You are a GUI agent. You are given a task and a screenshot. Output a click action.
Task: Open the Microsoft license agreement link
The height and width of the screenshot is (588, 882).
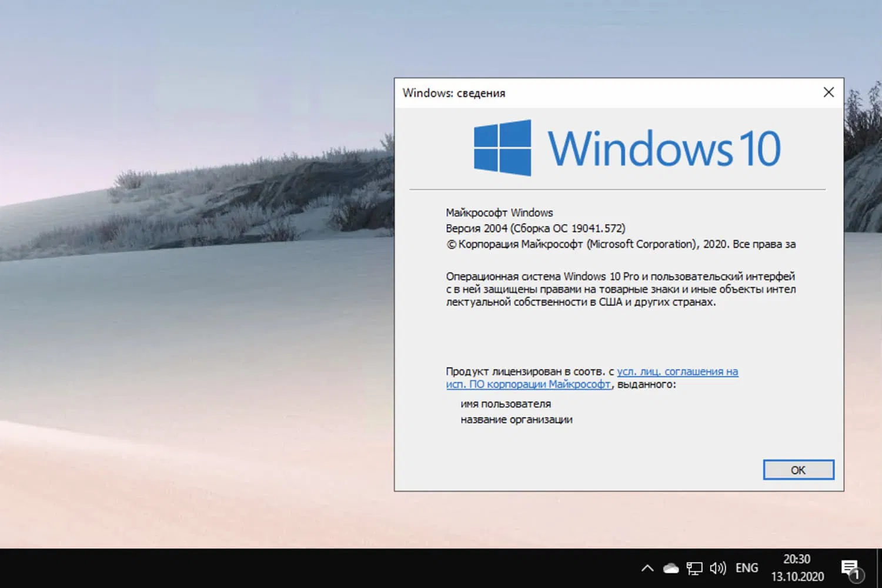677,372
